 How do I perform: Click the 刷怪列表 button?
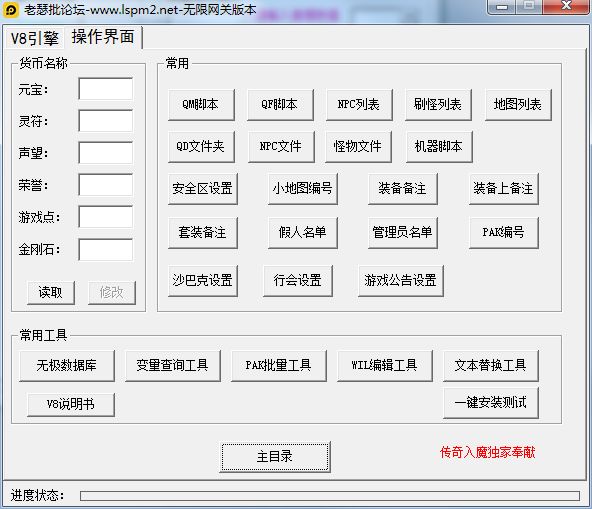(438, 105)
